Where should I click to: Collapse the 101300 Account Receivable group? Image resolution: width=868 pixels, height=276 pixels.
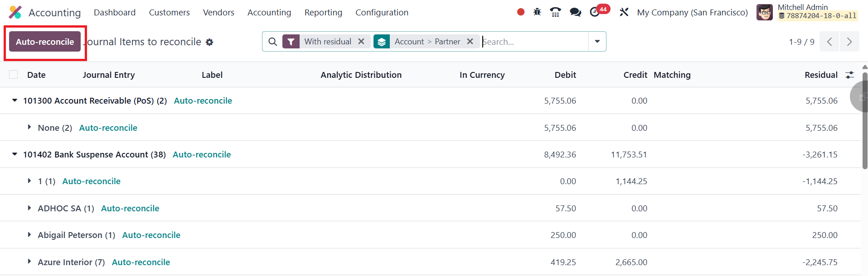pos(15,100)
